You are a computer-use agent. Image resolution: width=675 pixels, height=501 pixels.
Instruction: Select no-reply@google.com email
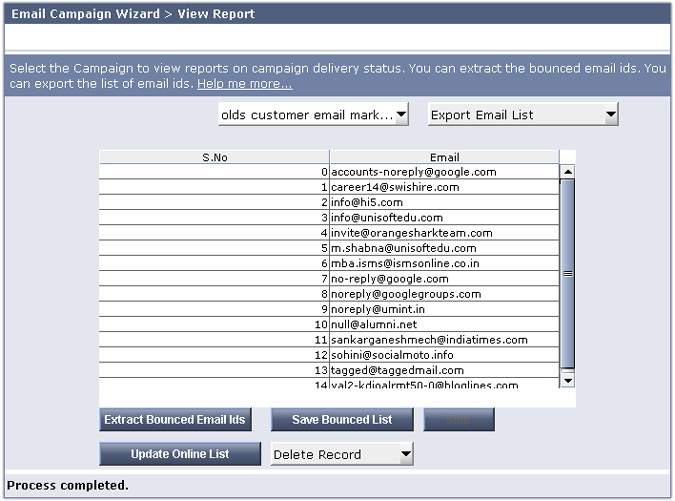point(445,279)
